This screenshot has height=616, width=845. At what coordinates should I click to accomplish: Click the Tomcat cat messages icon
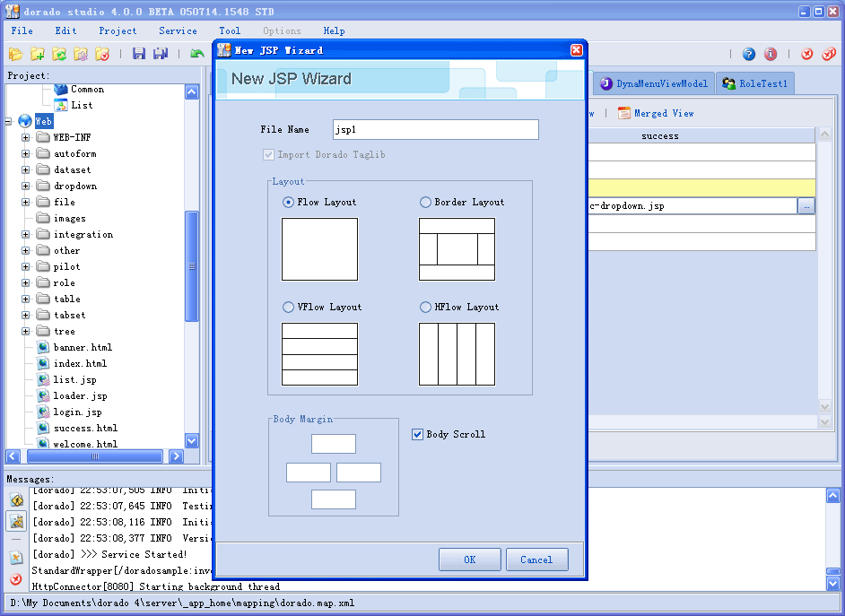pos(17,521)
